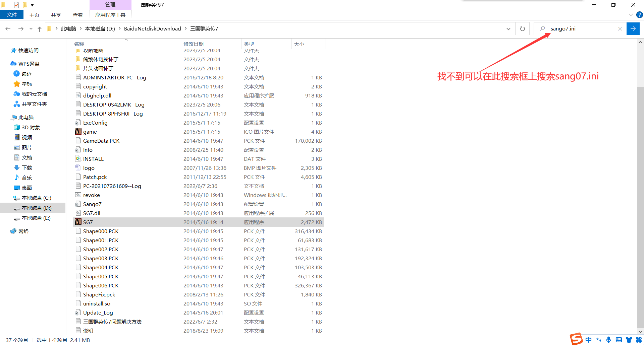Viewport: 644px width, 345px height.
Task: Open 共享文件夹 in sidebar
Action: click(x=30, y=104)
